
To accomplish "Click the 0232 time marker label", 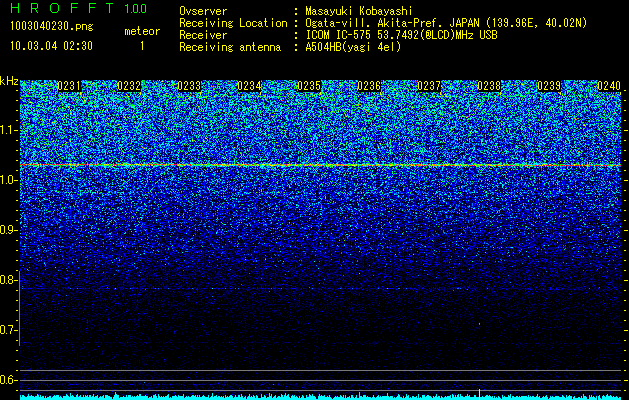I will click(129, 86).
